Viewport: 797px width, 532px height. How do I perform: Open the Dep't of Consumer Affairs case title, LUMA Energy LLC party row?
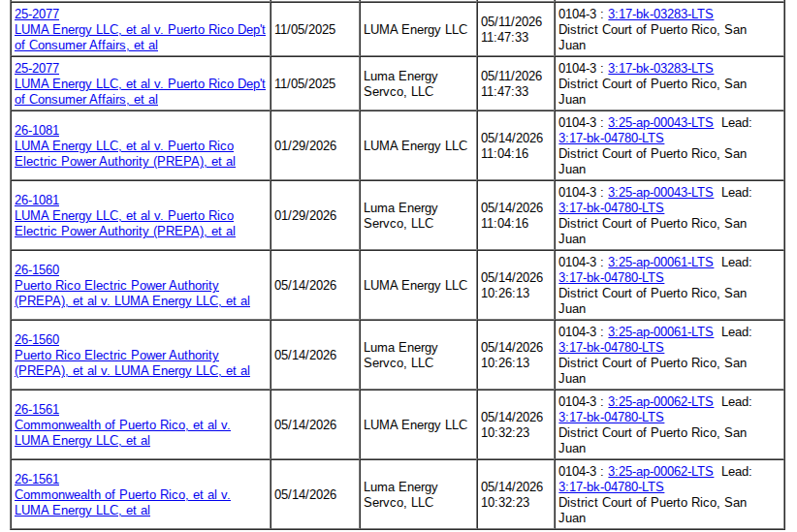[x=140, y=37]
